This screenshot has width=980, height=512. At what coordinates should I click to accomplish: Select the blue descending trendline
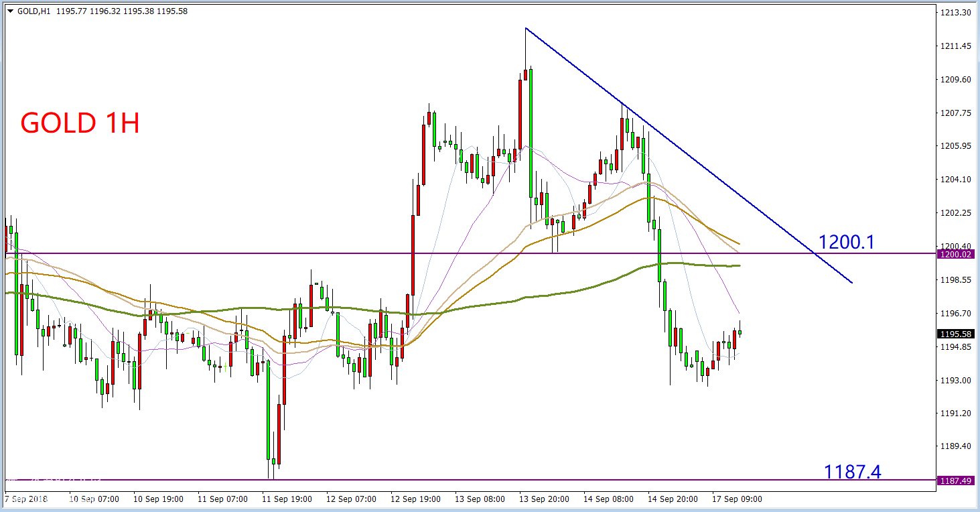[x=689, y=155]
